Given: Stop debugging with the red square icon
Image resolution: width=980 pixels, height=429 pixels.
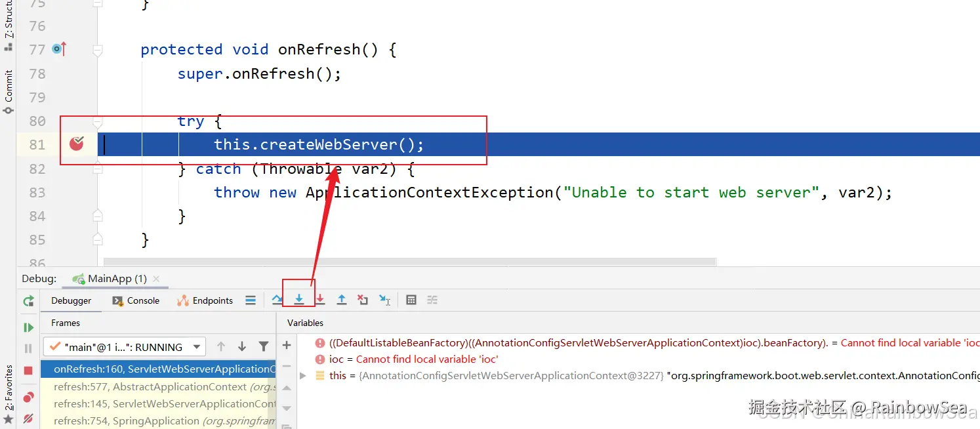Looking at the screenshot, I should click(28, 371).
